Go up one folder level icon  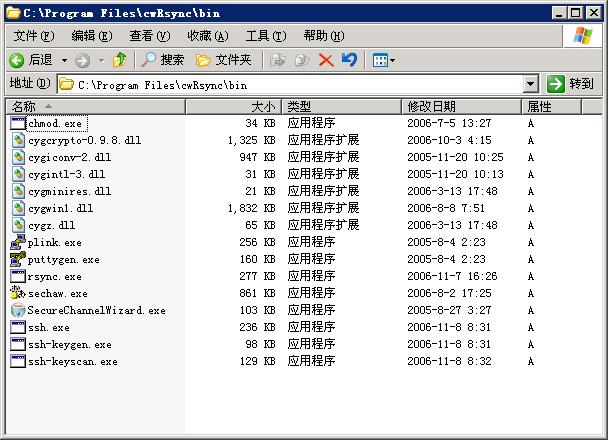119,60
